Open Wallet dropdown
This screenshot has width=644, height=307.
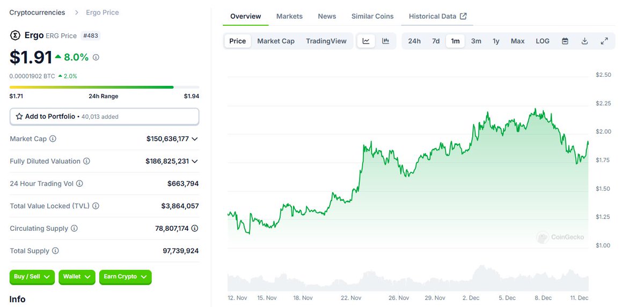77,277
